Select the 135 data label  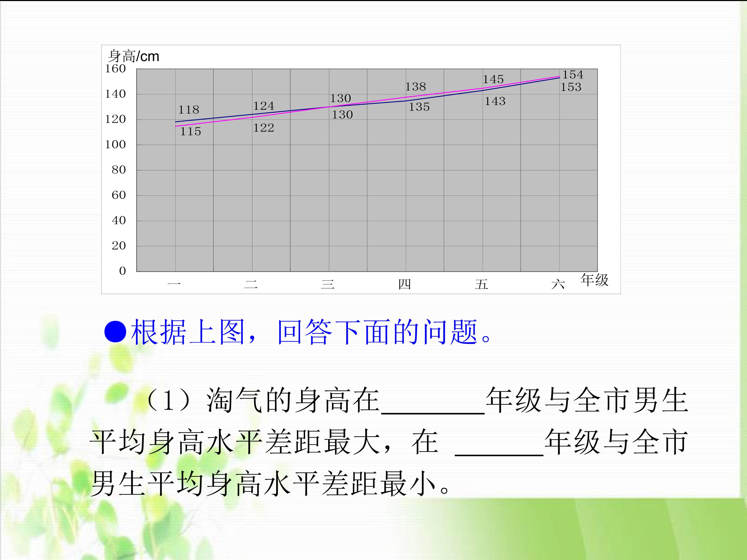click(x=419, y=107)
